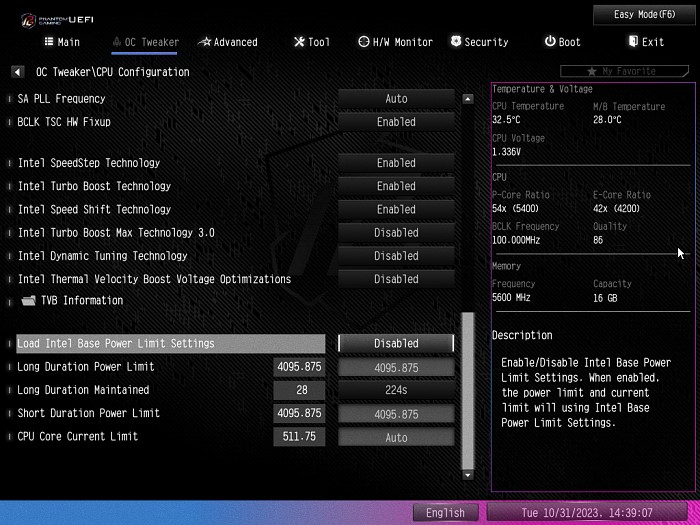Select the Intel SpeedStep Technology label
This screenshot has width=700, height=525.
[x=89, y=163]
